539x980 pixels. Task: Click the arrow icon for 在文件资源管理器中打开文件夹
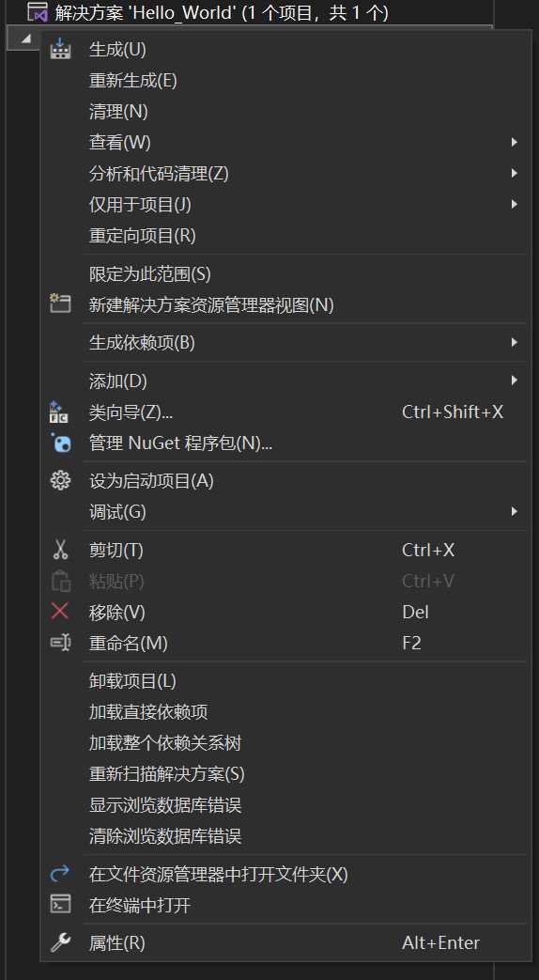[60, 873]
